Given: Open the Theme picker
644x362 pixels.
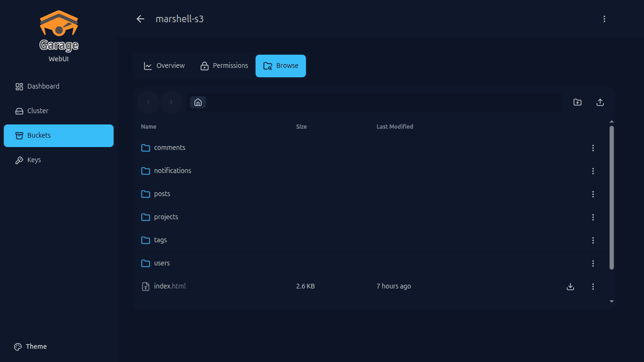Looking at the screenshot, I should (31, 346).
